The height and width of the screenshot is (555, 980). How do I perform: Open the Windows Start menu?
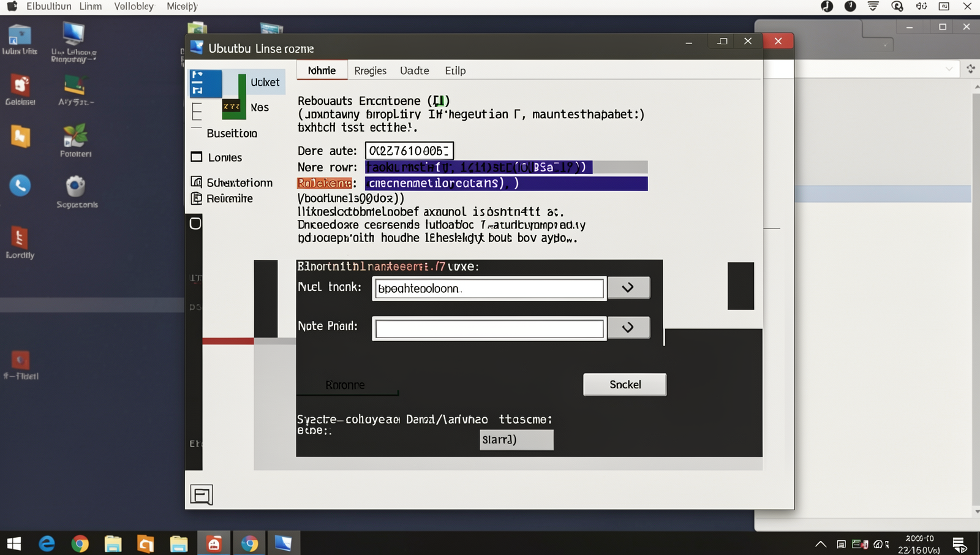(14, 543)
